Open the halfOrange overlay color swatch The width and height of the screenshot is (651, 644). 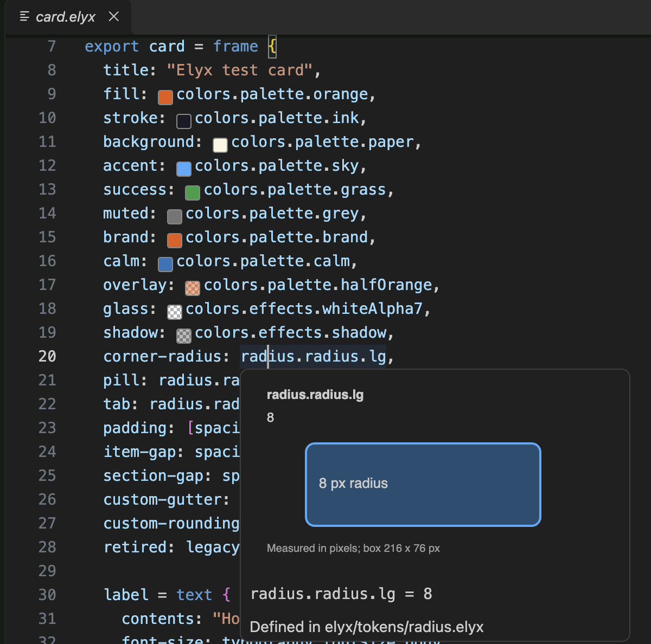(193, 288)
